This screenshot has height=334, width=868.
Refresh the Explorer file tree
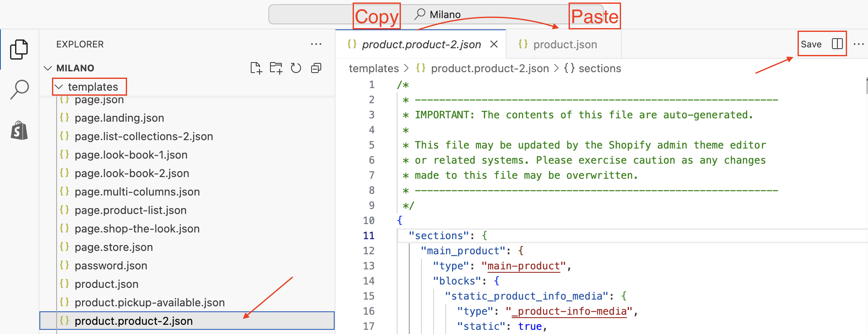pyautogui.click(x=296, y=68)
